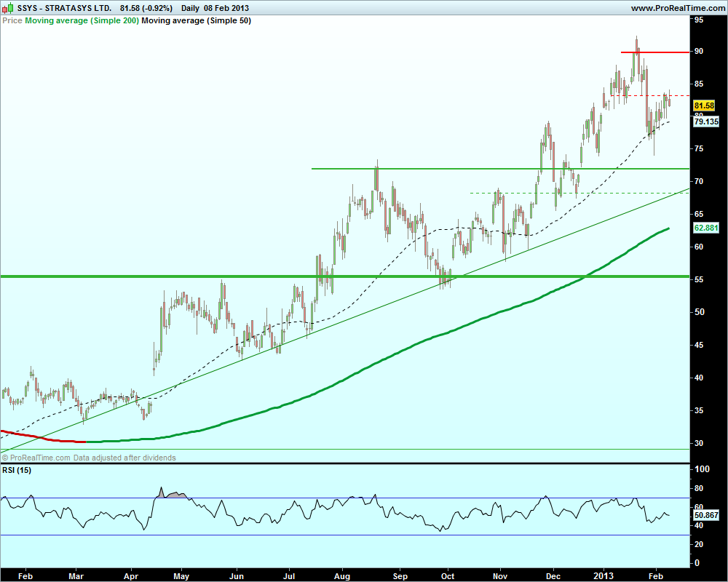Click the Oct label on the time axis
Screen dimensions: 728x582
448,576
